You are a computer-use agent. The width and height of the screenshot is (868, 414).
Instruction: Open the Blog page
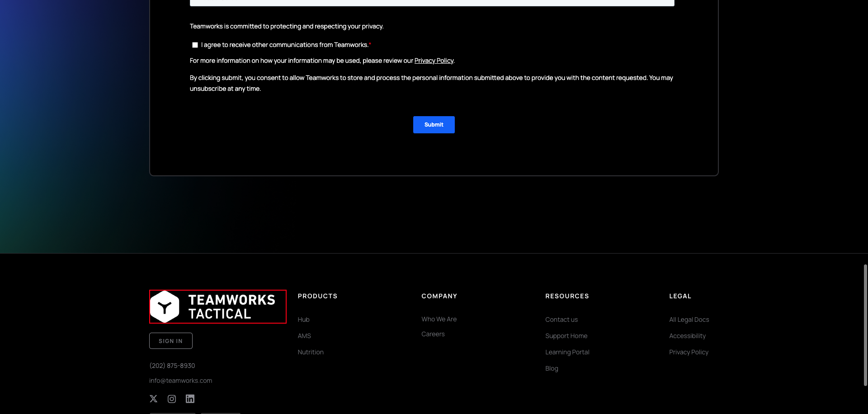(x=552, y=368)
